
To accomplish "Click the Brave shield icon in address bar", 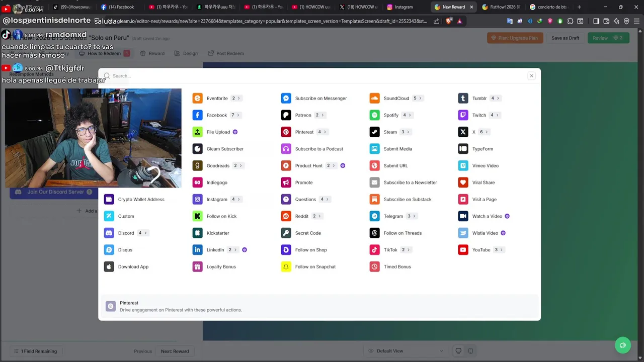I will coord(448,21).
